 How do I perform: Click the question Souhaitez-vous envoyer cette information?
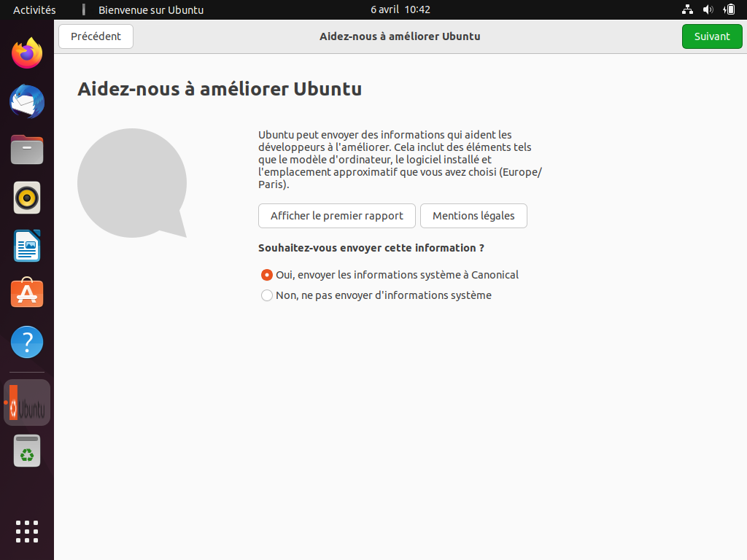pyautogui.click(x=371, y=248)
